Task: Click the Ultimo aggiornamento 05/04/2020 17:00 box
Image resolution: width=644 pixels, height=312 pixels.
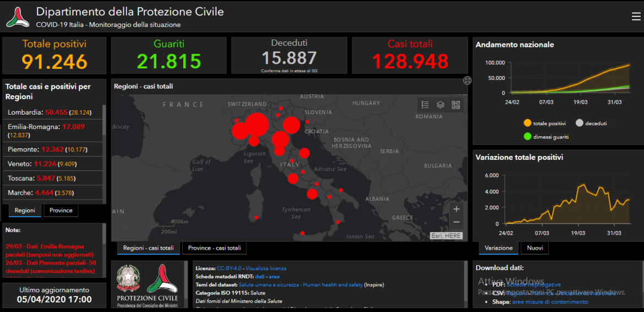Action: pyautogui.click(x=54, y=295)
